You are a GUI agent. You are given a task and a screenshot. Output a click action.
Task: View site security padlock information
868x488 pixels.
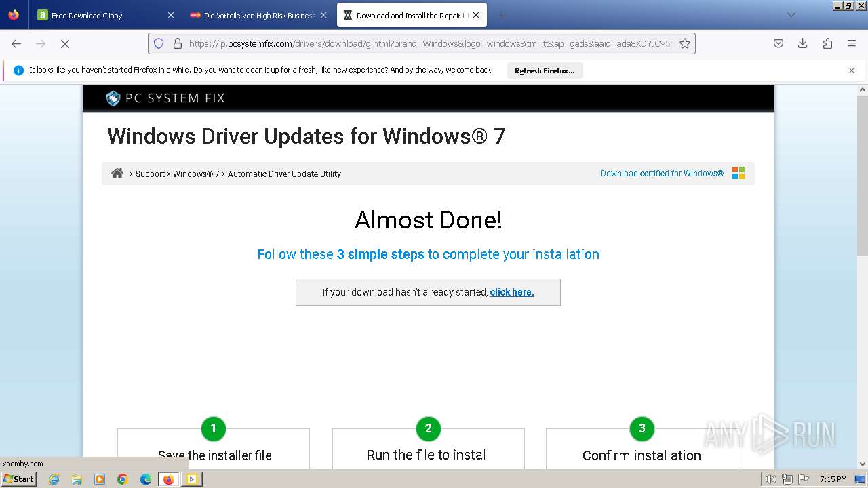click(x=178, y=43)
